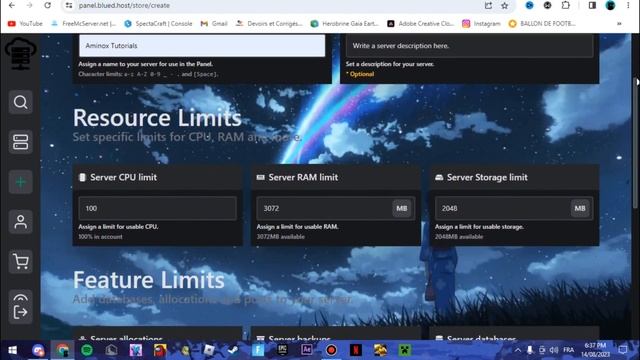Screen dimensions: 640x360
Task: Click the FRA language indicator in tray
Action: 569,350
